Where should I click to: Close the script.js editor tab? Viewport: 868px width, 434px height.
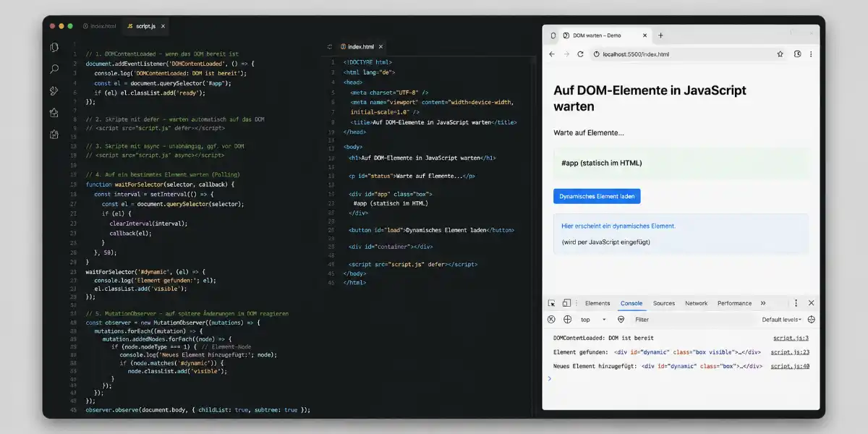[163, 26]
